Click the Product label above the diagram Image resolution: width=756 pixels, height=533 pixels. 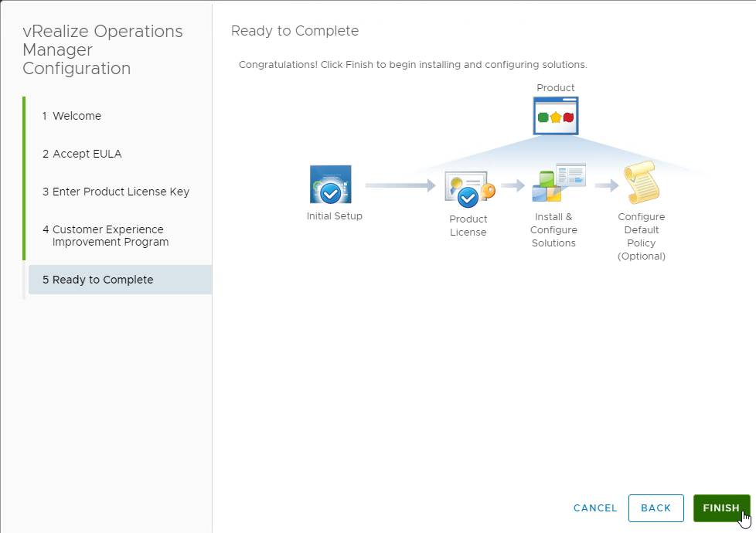click(556, 88)
